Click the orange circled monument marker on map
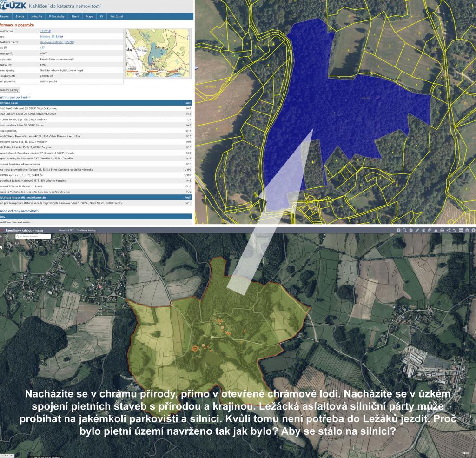 click(195, 348)
